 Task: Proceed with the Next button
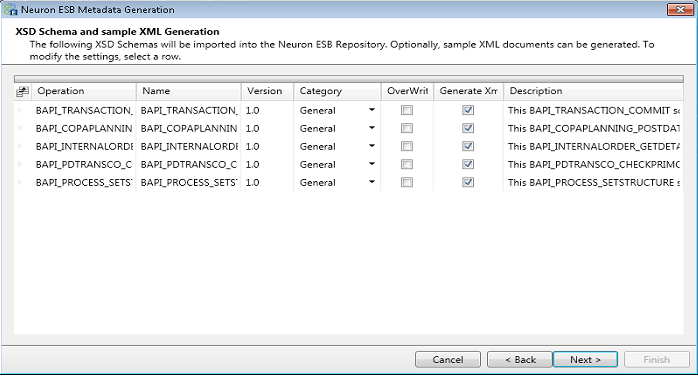(x=585, y=360)
